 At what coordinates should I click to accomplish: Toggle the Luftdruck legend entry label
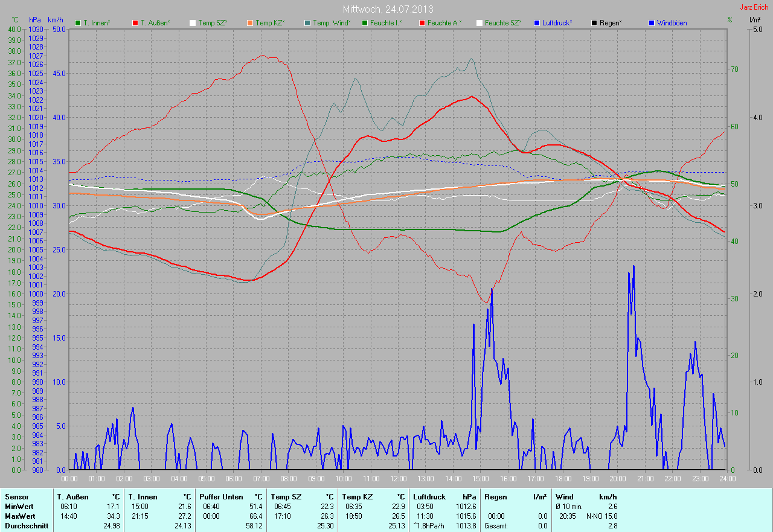click(557, 23)
